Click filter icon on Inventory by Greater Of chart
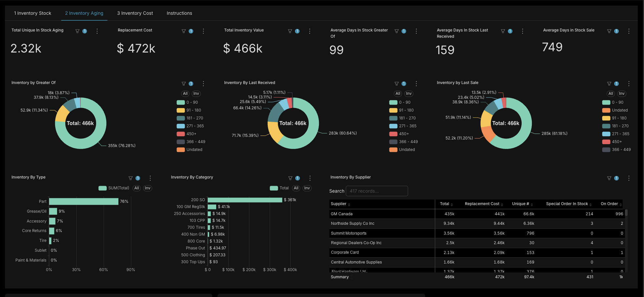The height and width of the screenshot is (297, 644). [184, 84]
